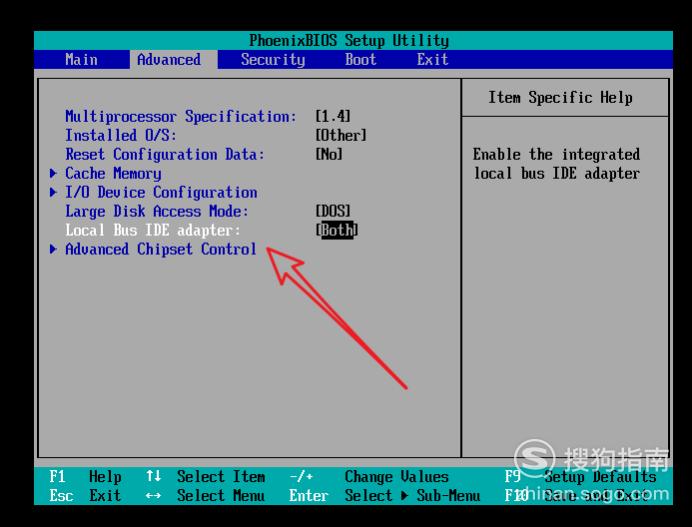Click the Select Menu hint
This screenshot has height=527, width=692.
(221, 496)
